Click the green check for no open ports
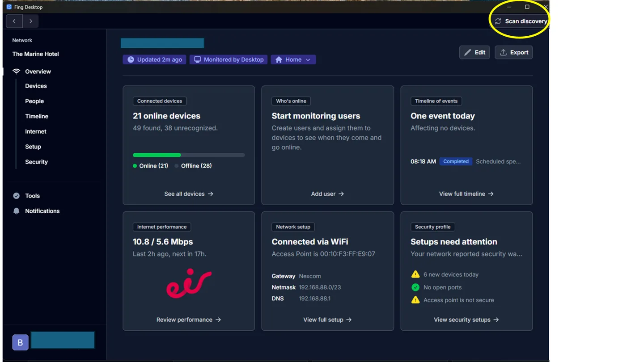The image size is (644, 362). click(x=415, y=287)
